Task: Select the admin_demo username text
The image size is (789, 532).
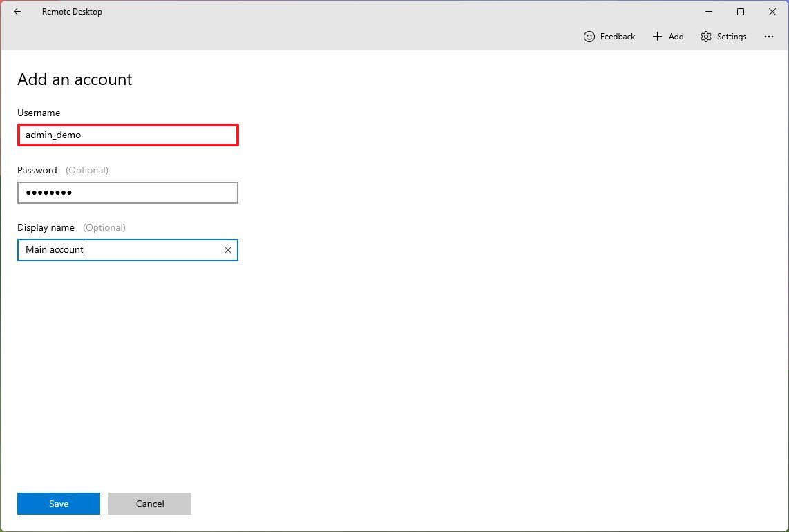Action: [x=53, y=135]
